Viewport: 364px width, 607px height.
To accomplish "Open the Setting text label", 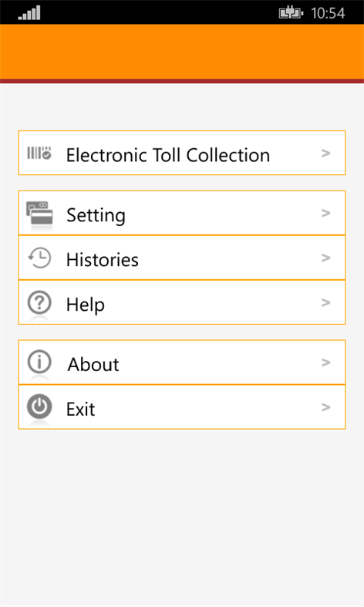I will tap(96, 215).
